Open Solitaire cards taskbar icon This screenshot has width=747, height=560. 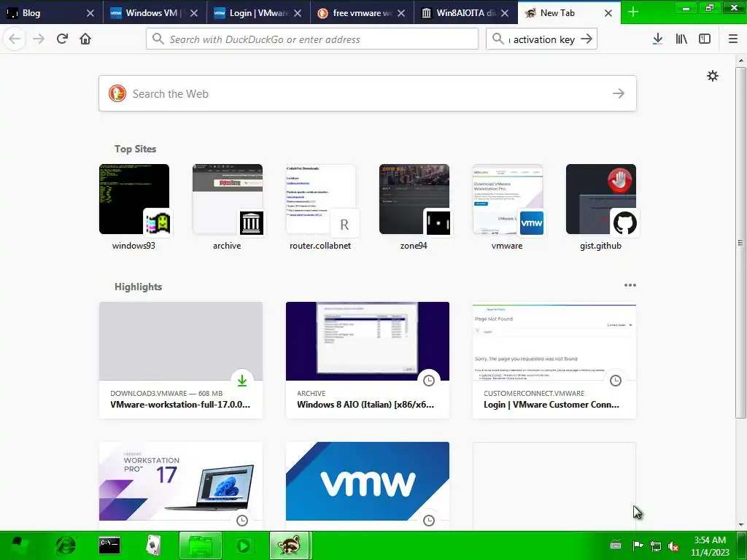pos(153,545)
